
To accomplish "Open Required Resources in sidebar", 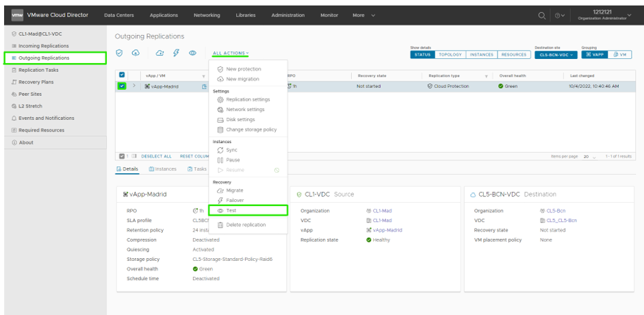I will click(42, 130).
